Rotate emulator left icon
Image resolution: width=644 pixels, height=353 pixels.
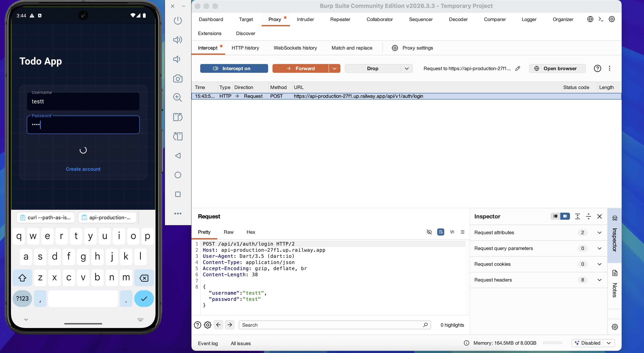coord(178,136)
